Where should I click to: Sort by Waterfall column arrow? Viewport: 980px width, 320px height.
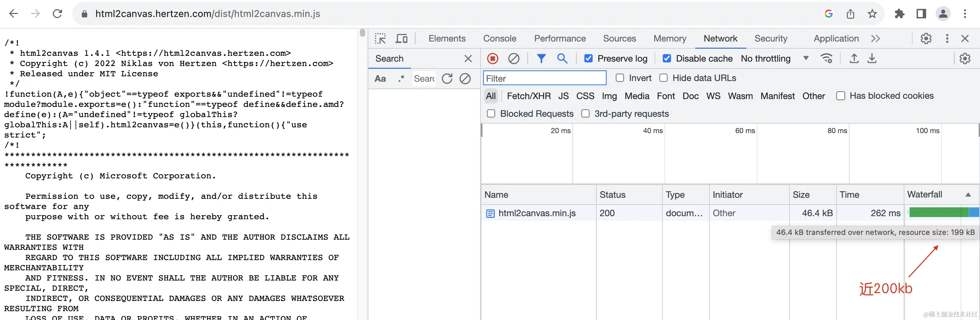(x=968, y=195)
